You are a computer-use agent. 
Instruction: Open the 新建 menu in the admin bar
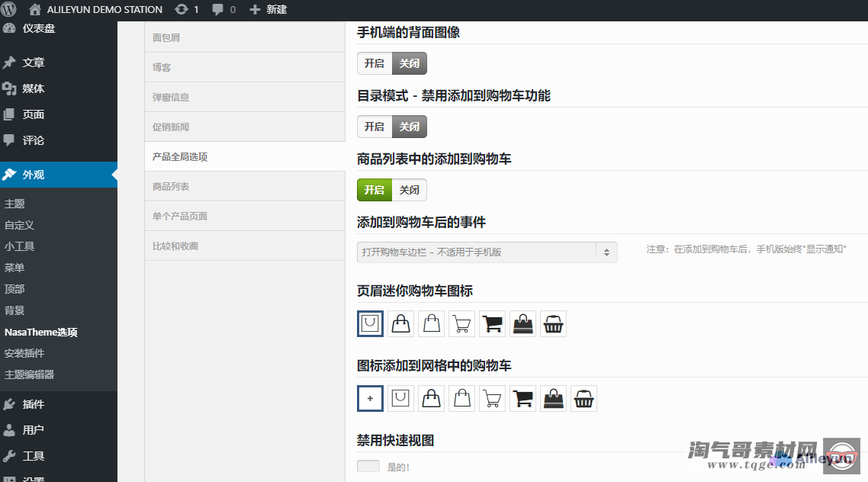coord(268,10)
